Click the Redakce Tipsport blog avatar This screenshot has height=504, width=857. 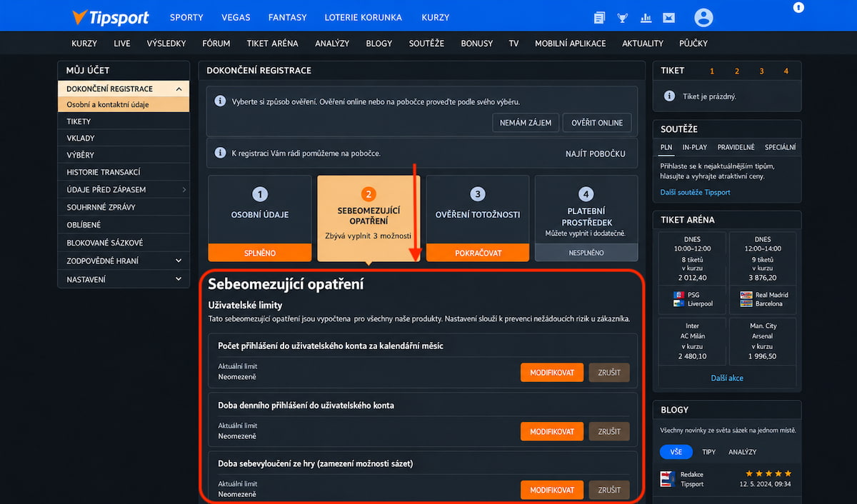[x=668, y=479]
